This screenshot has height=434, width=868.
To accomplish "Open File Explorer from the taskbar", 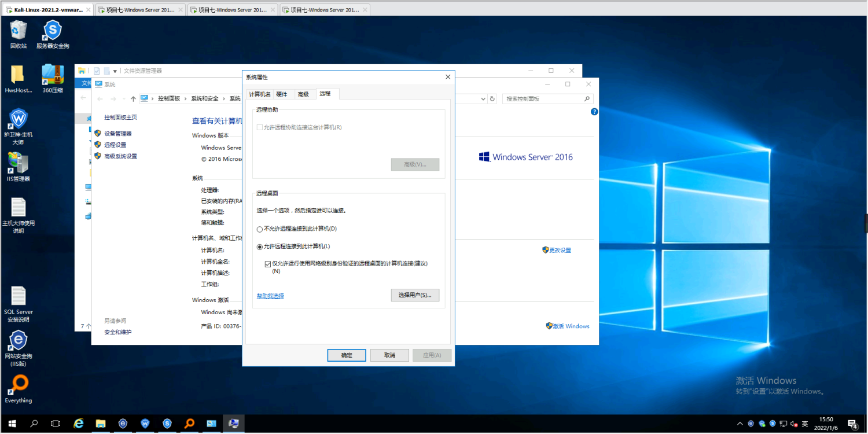I will pyautogui.click(x=100, y=424).
